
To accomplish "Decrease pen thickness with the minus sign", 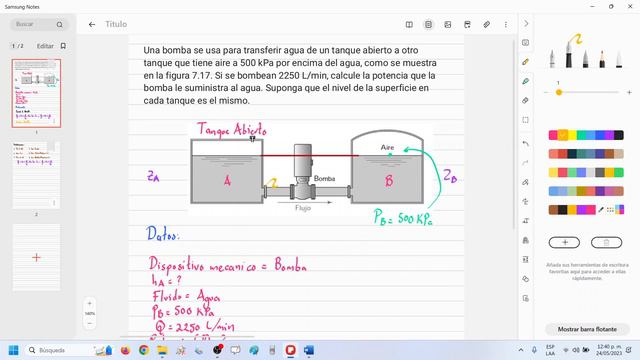I will tap(546, 93).
